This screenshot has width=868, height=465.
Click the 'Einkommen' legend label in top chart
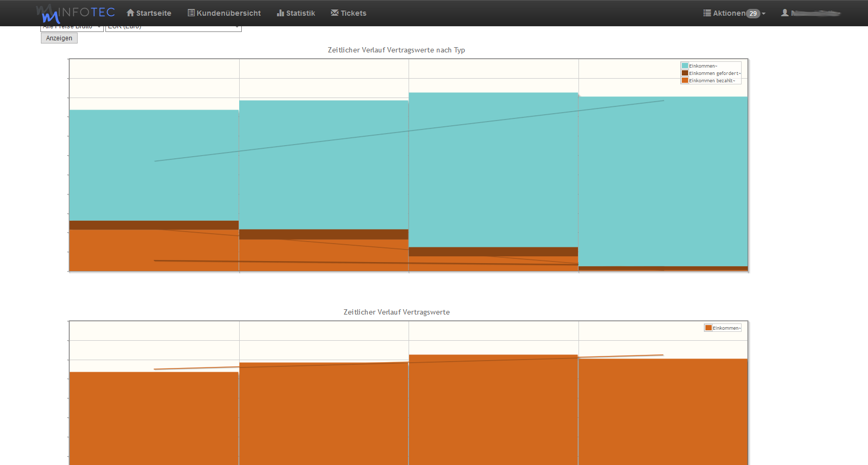coord(703,66)
